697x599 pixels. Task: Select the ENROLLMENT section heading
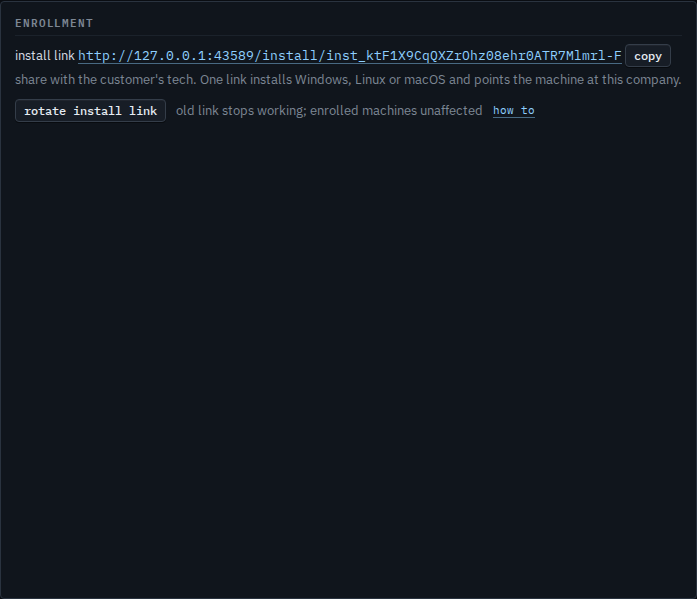54,23
